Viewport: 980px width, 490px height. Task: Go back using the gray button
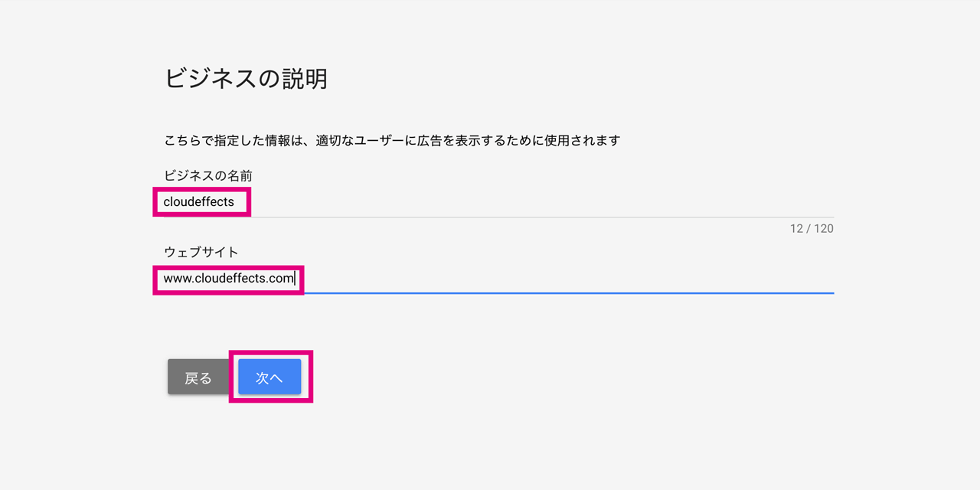pos(198,377)
